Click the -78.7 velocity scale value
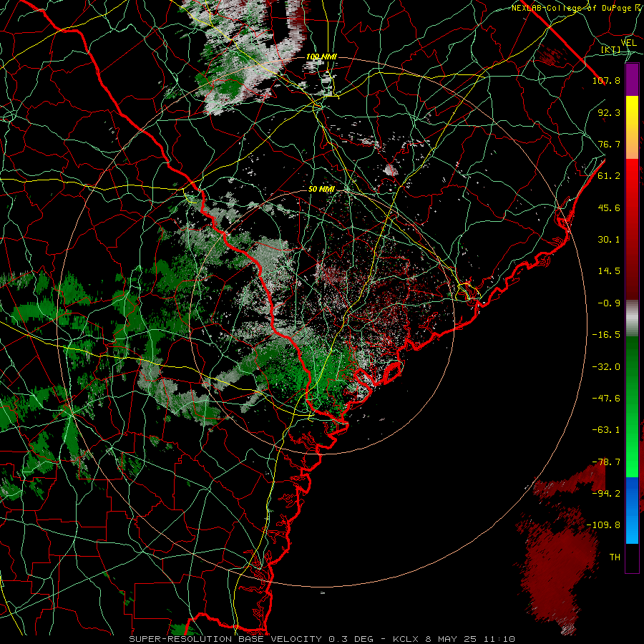The height and width of the screenshot is (644, 644). (606, 462)
